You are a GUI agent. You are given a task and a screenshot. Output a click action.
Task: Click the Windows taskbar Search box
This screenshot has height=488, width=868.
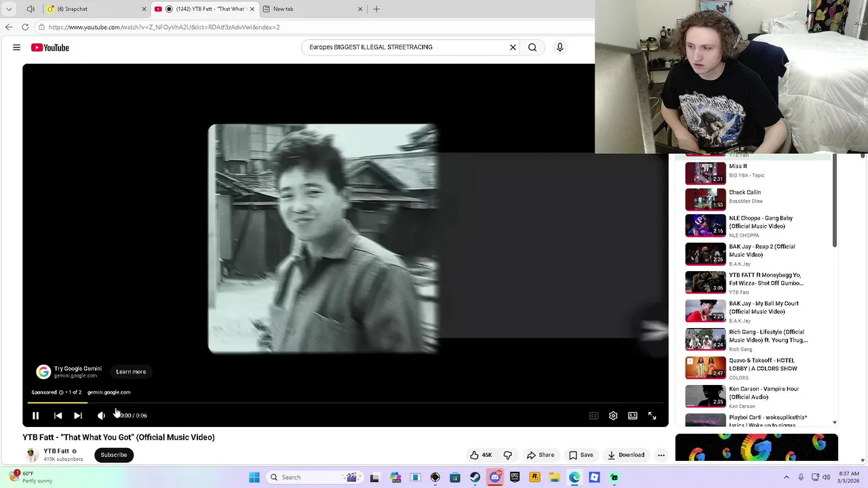(315, 477)
